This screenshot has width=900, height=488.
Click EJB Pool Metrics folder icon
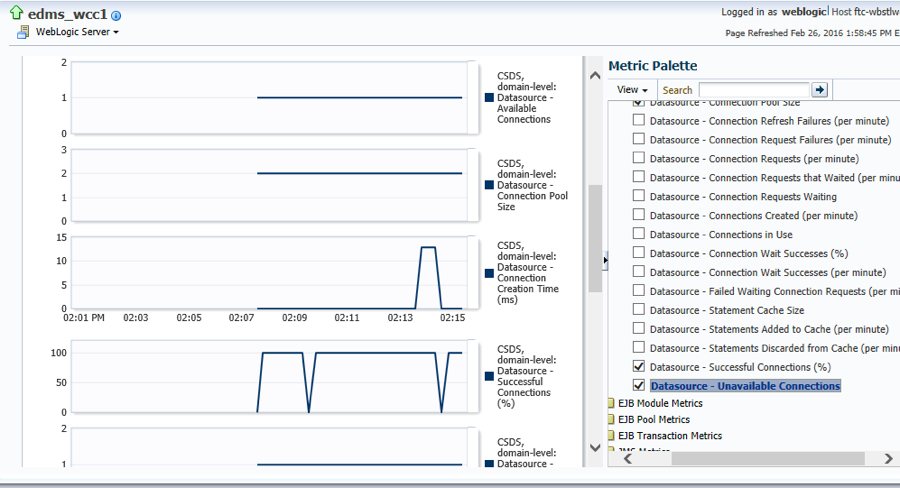[611, 419]
